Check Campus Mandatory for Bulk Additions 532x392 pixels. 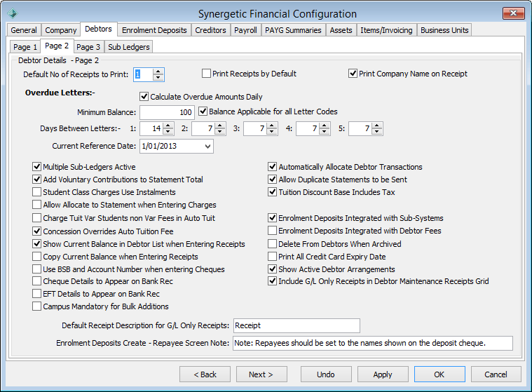(x=36, y=306)
